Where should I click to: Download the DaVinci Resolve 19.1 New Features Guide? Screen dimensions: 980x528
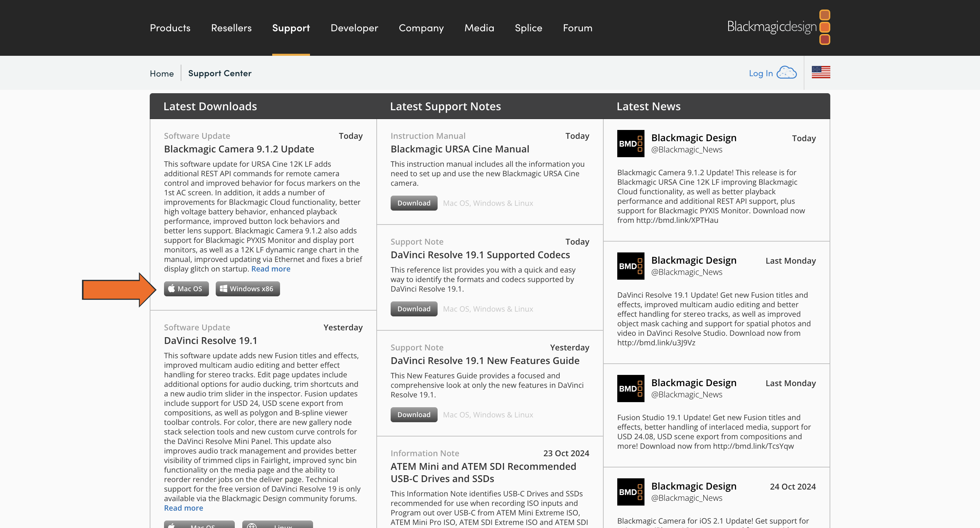(x=413, y=415)
